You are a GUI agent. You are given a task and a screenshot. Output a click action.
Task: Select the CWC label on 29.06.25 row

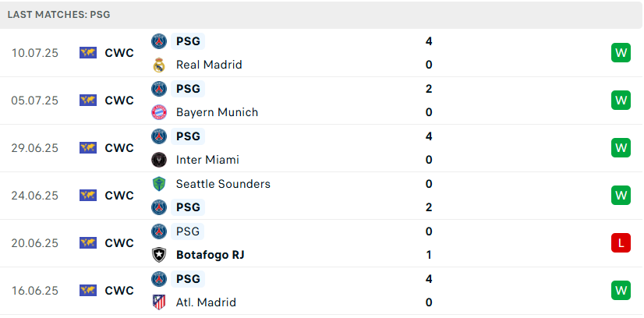[119, 148]
